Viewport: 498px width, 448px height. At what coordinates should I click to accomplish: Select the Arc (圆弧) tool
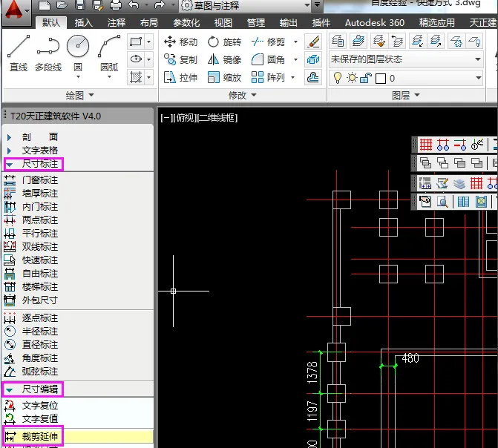click(x=109, y=53)
